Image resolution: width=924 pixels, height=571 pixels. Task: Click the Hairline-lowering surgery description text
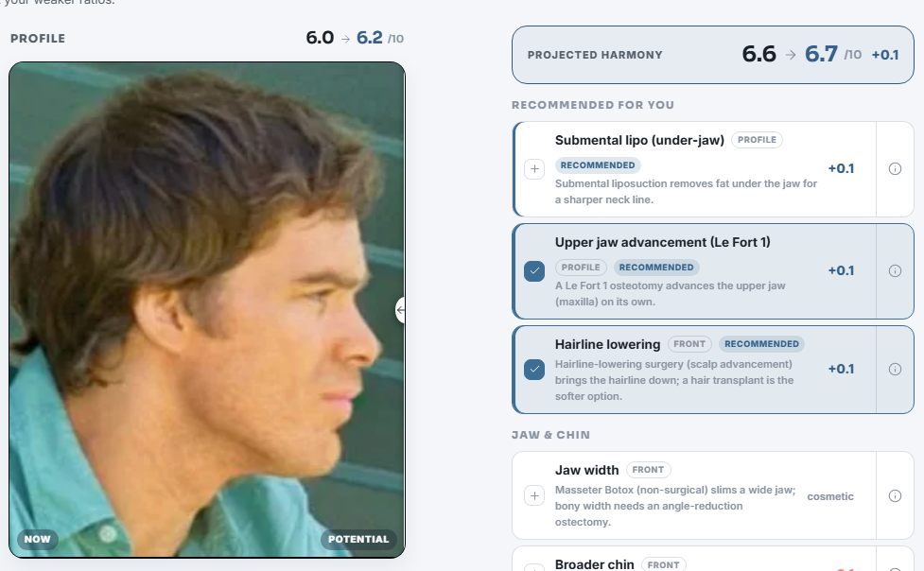[x=674, y=380]
